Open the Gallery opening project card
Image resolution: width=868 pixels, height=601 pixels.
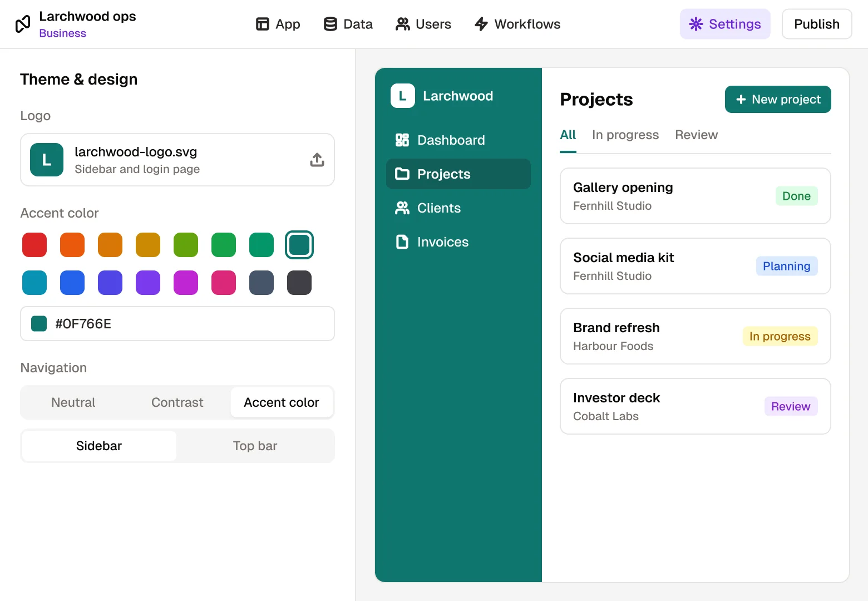pyautogui.click(x=696, y=196)
